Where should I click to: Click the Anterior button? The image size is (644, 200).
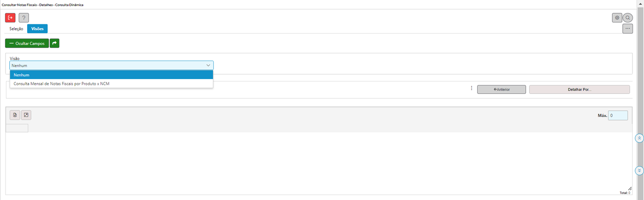click(x=501, y=89)
